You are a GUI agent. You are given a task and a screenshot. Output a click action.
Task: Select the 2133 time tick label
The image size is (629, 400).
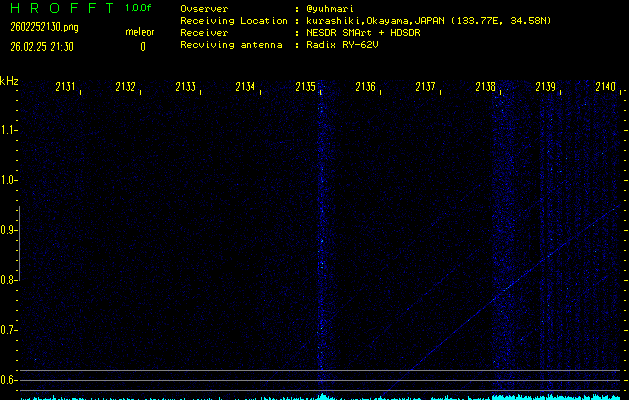[185, 88]
